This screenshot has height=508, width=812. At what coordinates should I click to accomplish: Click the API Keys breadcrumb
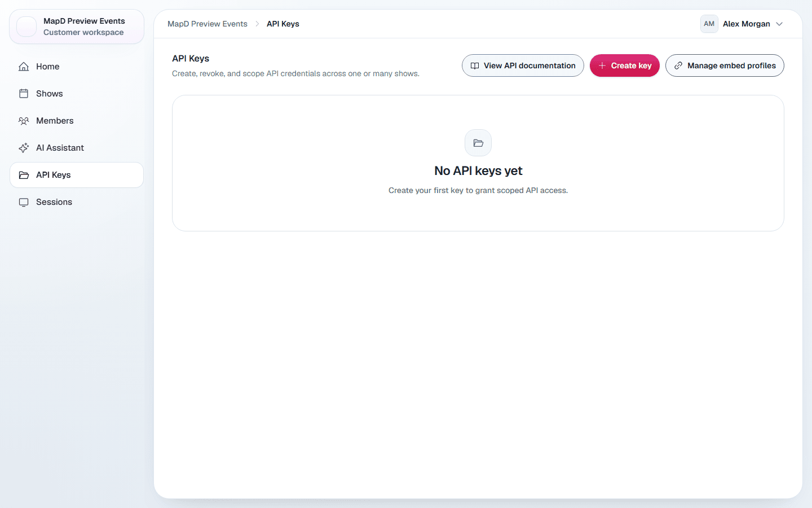coord(283,24)
